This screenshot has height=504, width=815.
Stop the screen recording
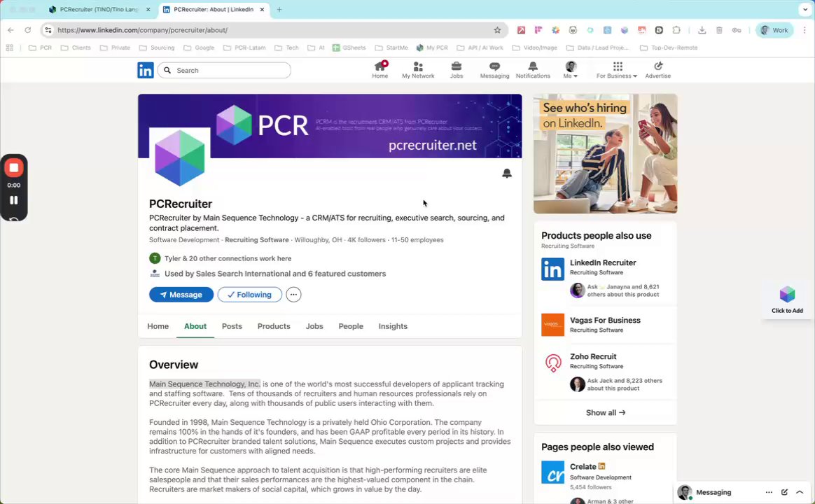coord(14,168)
